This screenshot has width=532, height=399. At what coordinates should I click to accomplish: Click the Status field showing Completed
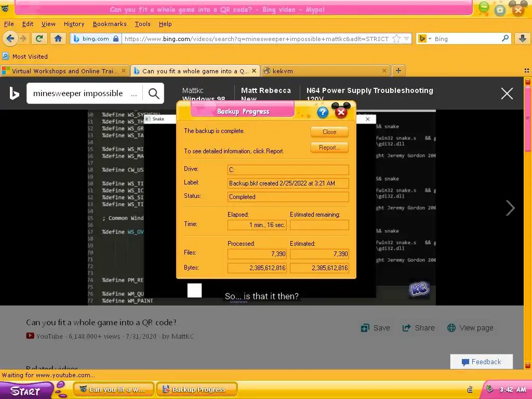click(x=288, y=197)
